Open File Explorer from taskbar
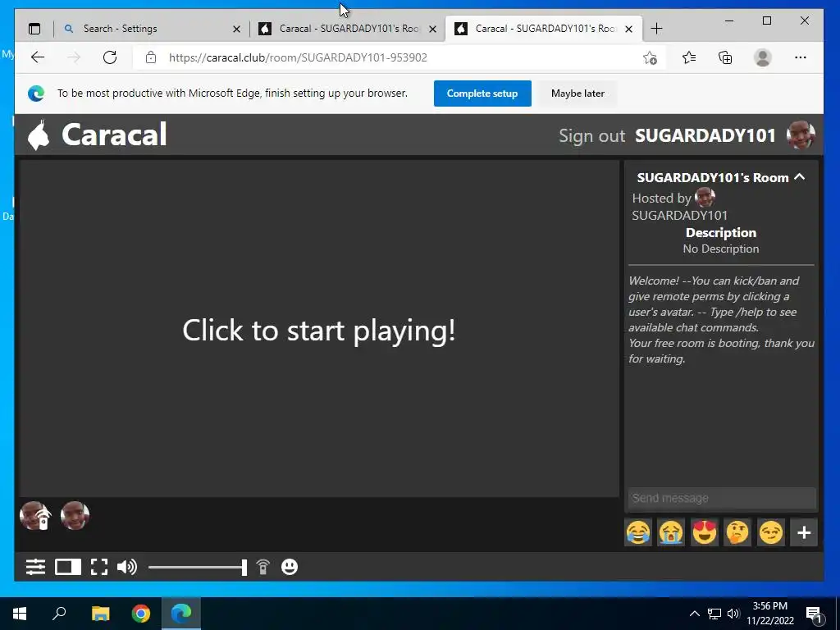The height and width of the screenshot is (630, 840). (x=100, y=614)
